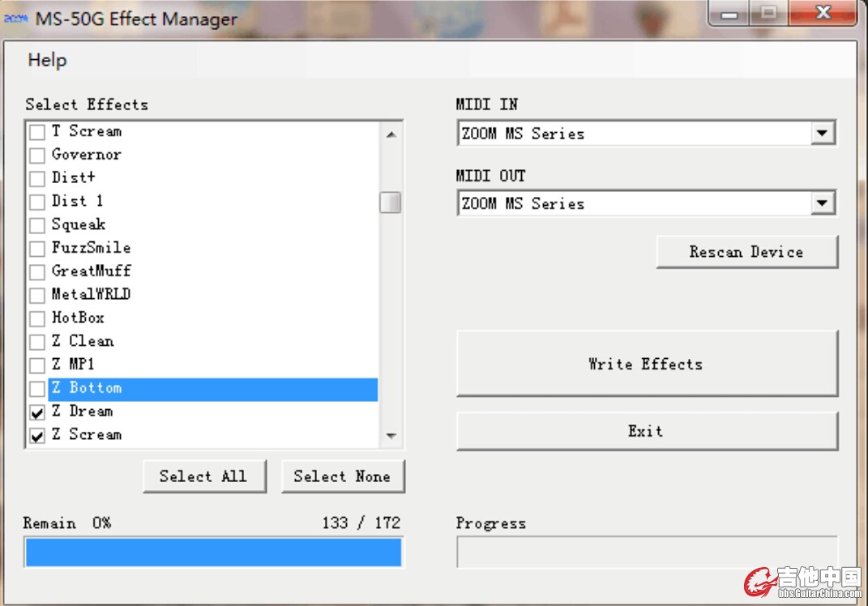Screen dimensions: 868x606
Task: Select the GreatMuff row label
Action: (92, 271)
